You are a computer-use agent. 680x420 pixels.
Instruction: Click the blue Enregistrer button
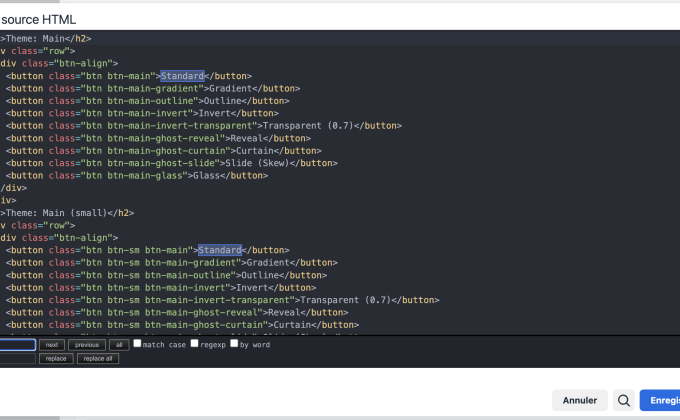tap(660, 400)
